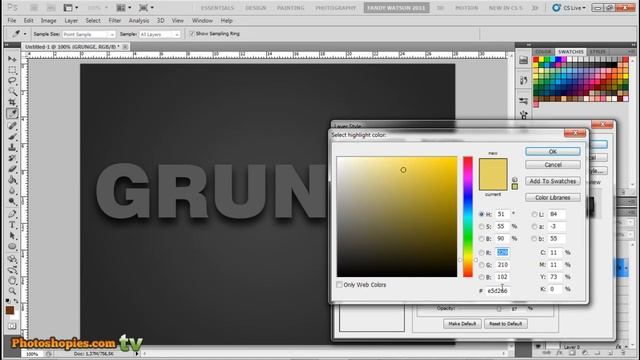Select the Hand tool
This screenshot has height=360, width=640.
(12, 280)
